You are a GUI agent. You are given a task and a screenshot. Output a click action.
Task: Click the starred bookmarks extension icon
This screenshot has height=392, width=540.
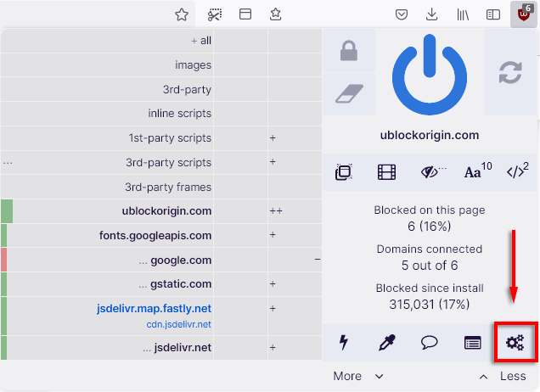click(275, 14)
